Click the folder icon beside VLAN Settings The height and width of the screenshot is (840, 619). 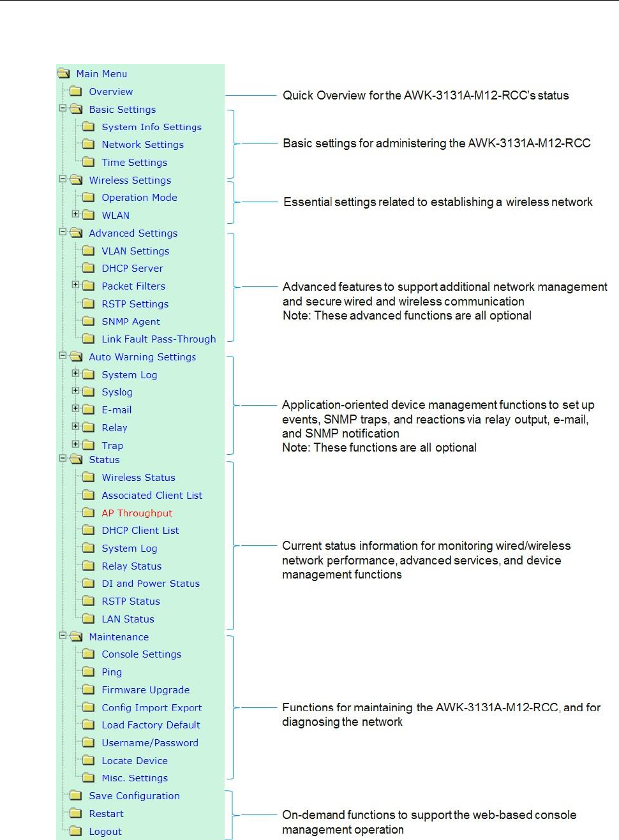[89, 251]
